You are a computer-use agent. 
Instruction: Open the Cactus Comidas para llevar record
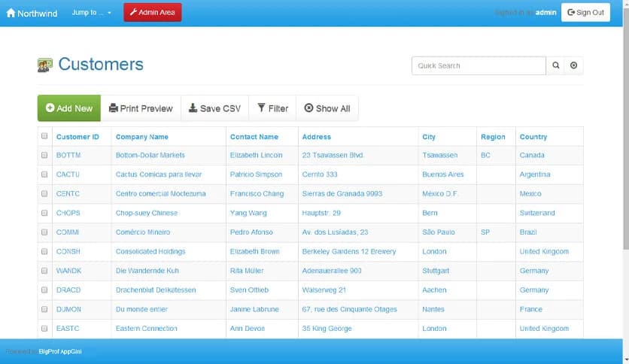(158, 174)
